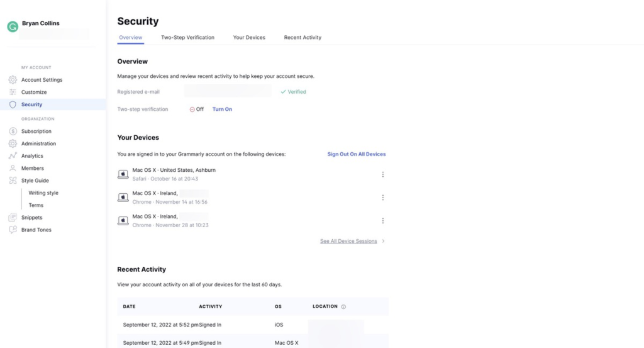Open options for Chrome November 14 device
644x348 pixels.
pos(382,198)
